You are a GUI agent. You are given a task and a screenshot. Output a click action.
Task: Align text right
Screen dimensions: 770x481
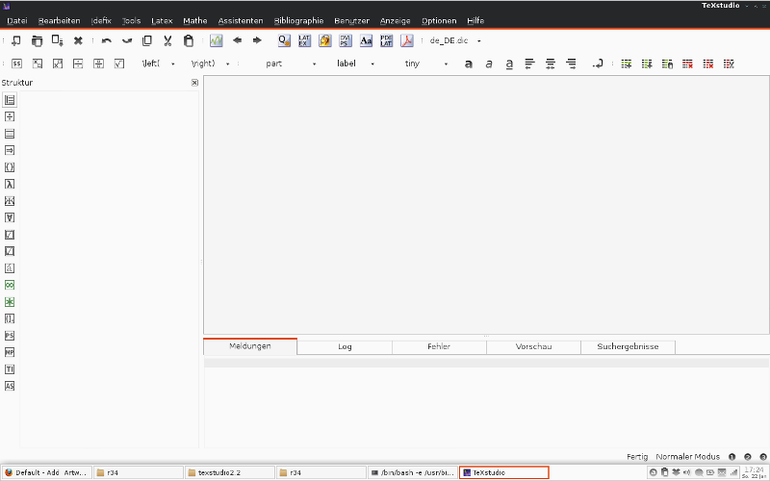click(571, 64)
